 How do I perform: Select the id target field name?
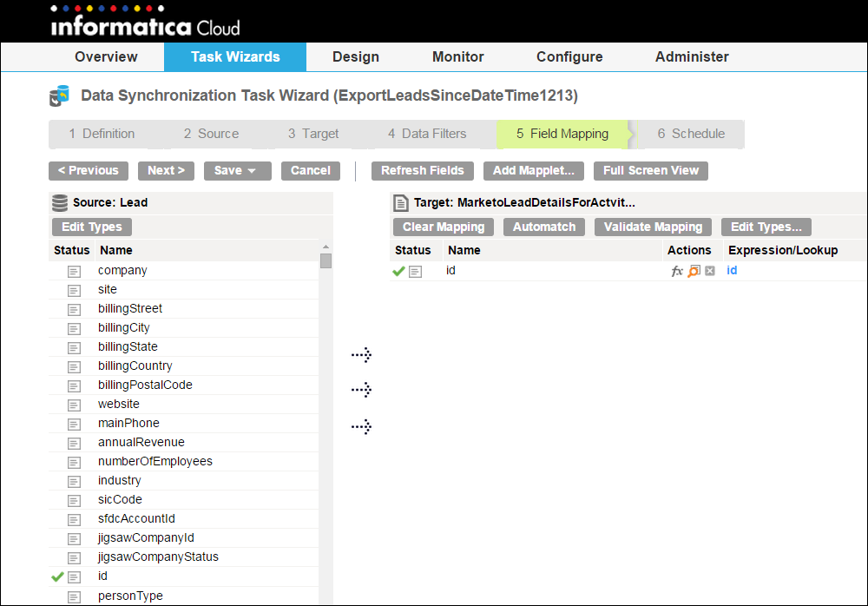(451, 270)
